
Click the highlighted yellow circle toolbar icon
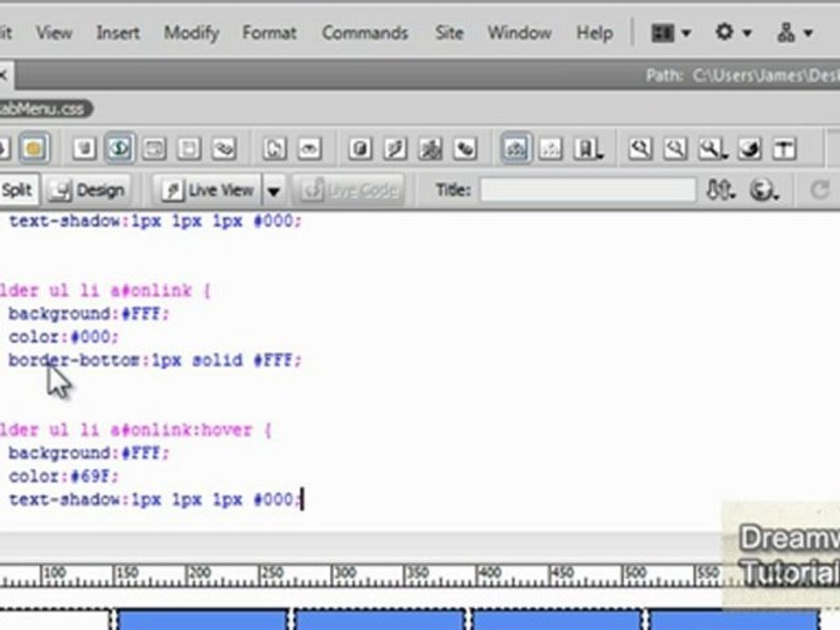tap(34, 149)
